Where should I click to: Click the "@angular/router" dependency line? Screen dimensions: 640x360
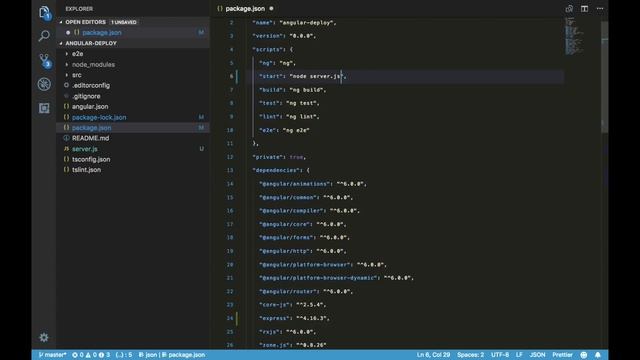pos(306,291)
